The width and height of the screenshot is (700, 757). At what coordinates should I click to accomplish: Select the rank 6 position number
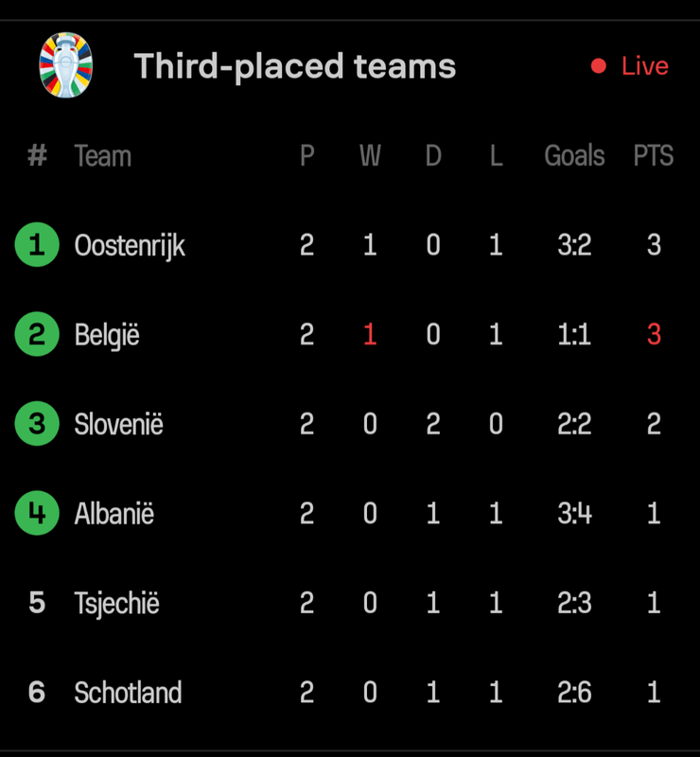click(37, 692)
